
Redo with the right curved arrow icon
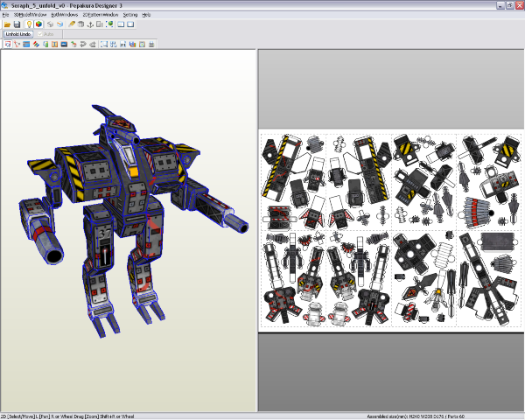click(x=93, y=45)
